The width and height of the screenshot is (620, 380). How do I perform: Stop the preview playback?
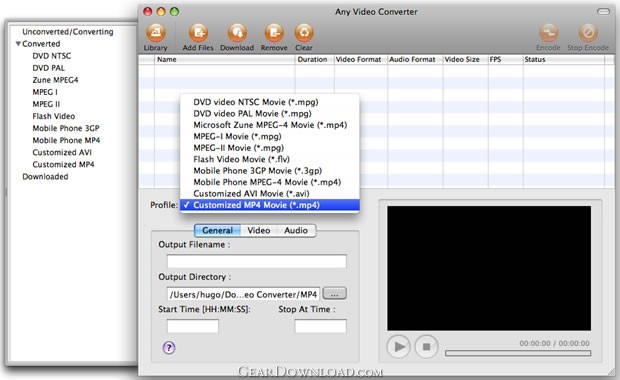(426, 347)
